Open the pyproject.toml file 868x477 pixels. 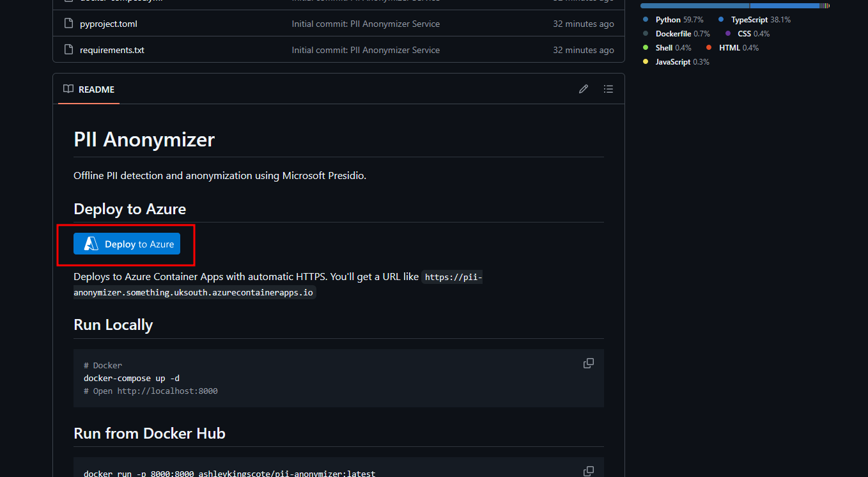click(x=108, y=24)
